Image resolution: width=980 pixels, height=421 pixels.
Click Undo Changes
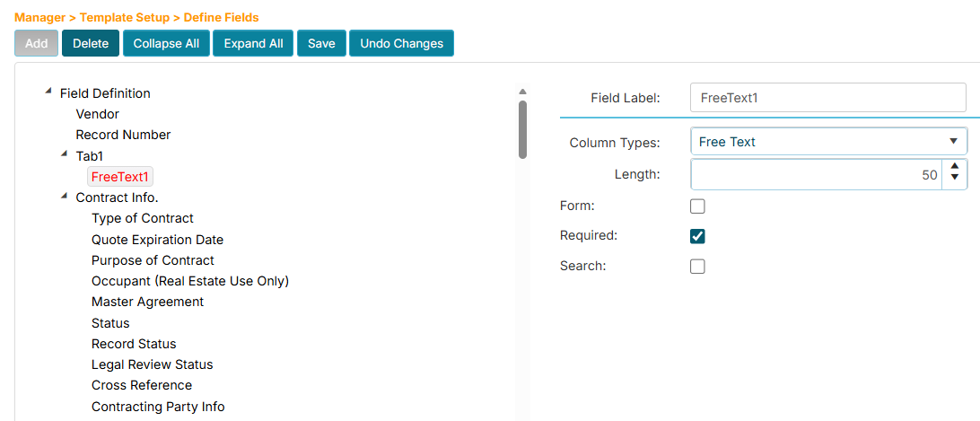pos(401,43)
